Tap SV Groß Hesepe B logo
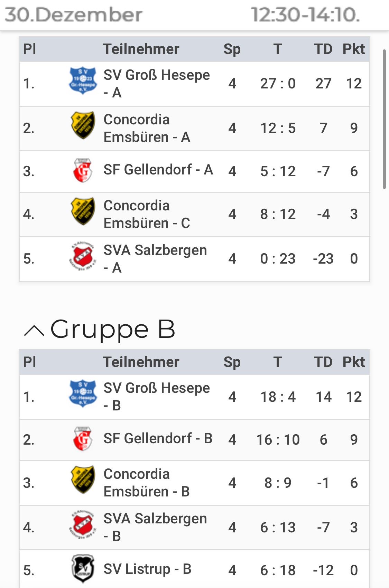This screenshot has height=588, width=389. (83, 393)
